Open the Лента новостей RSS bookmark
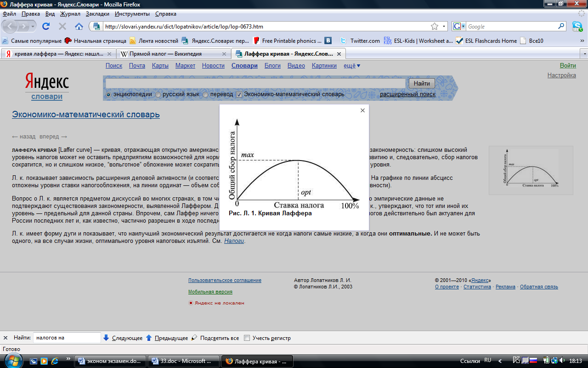This screenshot has width=588, height=368. pyautogui.click(x=153, y=40)
